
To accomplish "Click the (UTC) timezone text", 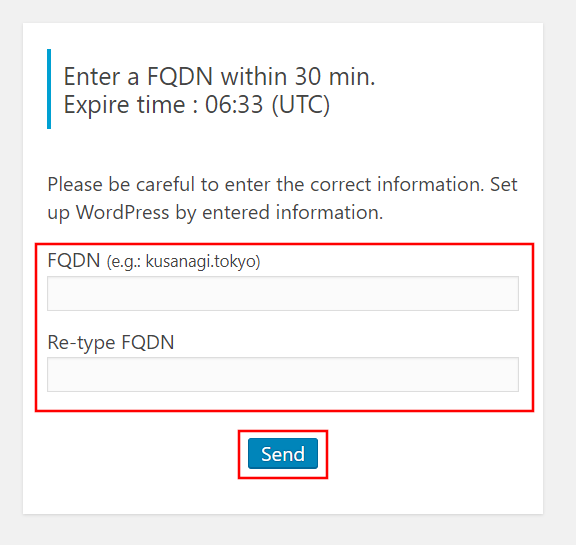I will pyautogui.click(x=301, y=105).
